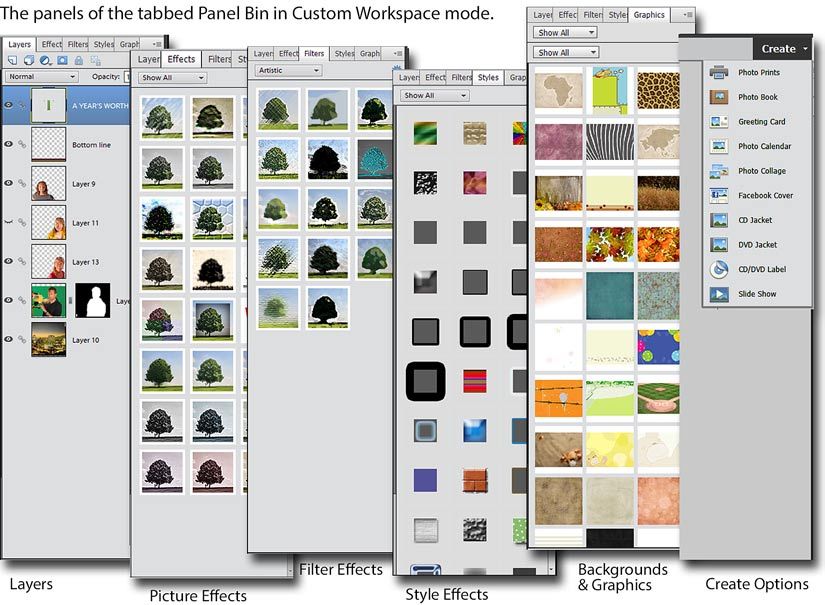This screenshot has width=825, height=605.
Task: Hide the A YEAR'S WORTH text layer
Action: 8,105
